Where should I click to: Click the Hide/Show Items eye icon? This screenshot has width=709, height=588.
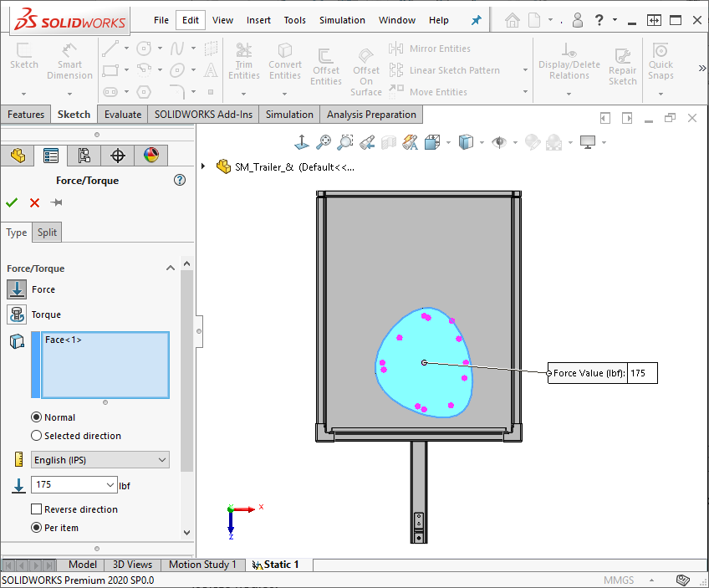tap(499, 142)
